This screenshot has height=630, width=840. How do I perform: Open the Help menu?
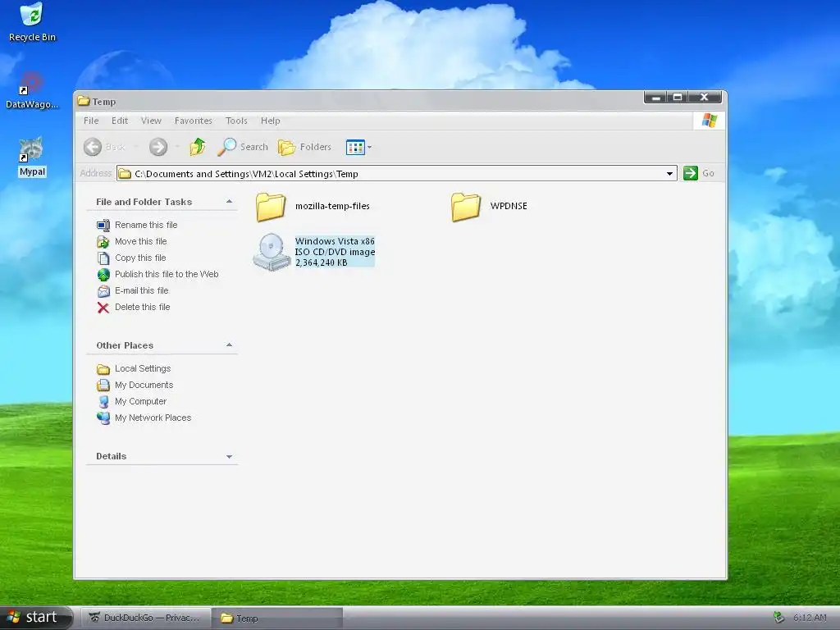[x=271, y=121]
